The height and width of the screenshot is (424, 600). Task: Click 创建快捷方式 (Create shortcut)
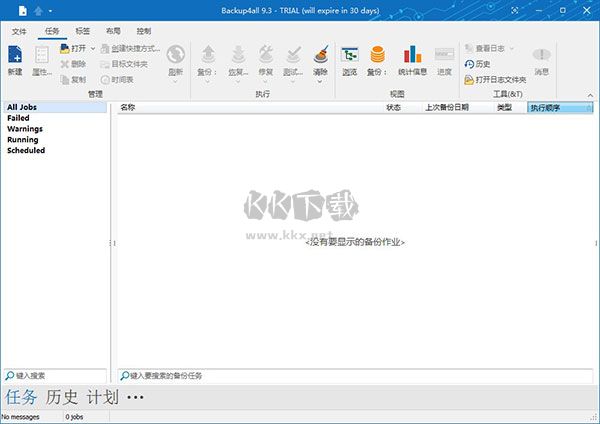(130, 49)
